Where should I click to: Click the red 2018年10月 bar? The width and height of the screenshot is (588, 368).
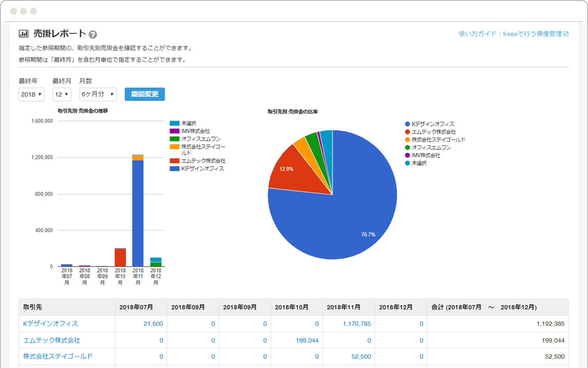120,257
